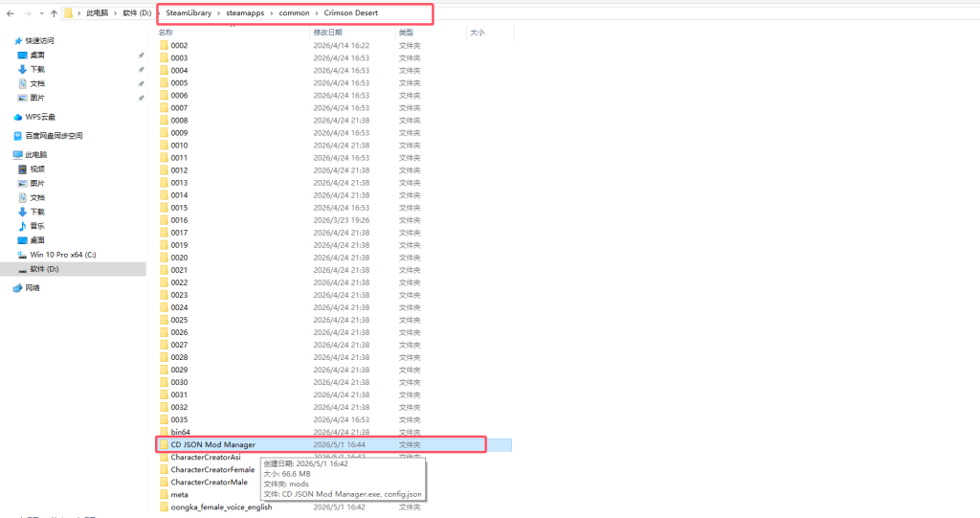The height and width of the screenshot is (518, 980).
Task: Click date 2026/3/23 19:26 of folder 0016
Action: 342,220
